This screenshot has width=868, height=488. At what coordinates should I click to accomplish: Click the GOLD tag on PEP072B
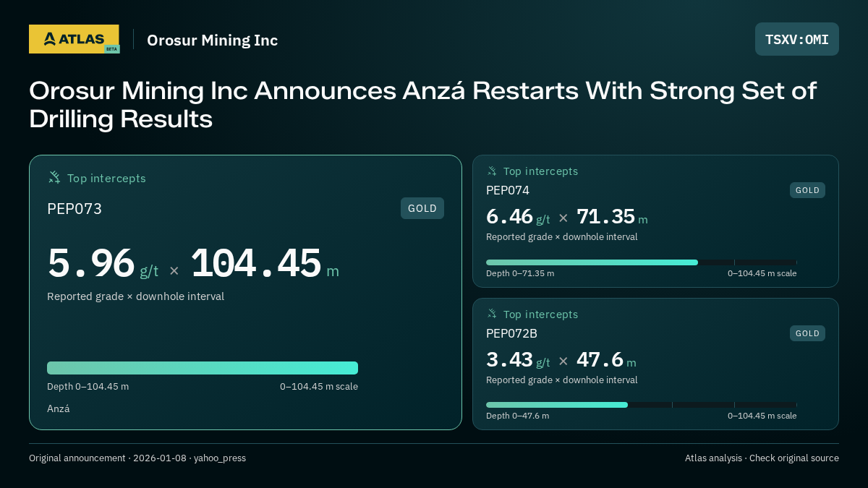807,333
